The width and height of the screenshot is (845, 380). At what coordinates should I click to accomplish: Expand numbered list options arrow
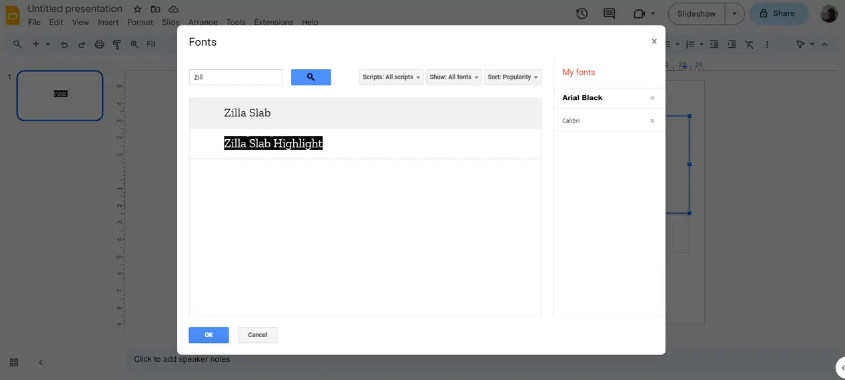pos(702,44)
